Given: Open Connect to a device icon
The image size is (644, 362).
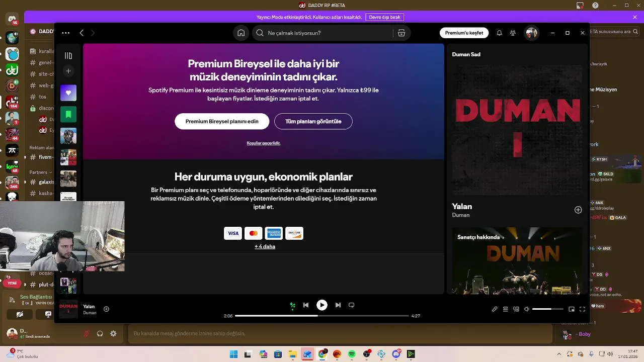Looking at the screenshot, I should coord(516,309).
